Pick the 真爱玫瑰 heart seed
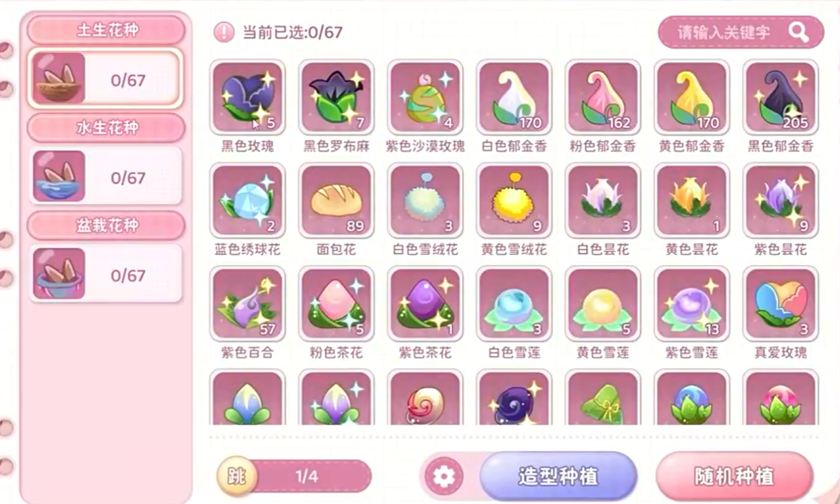 pos(781,303)
